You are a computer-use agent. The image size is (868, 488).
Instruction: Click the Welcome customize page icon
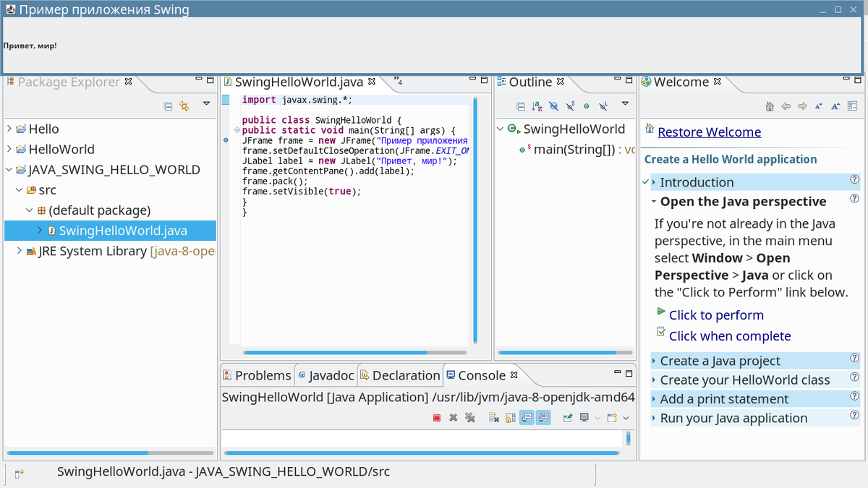(852, 106)
